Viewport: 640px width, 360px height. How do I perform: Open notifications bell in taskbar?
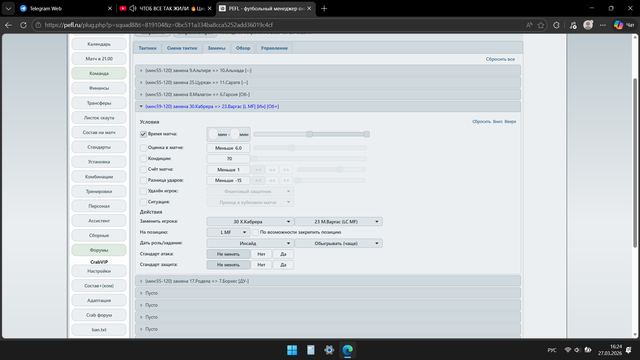click(629, 350)
